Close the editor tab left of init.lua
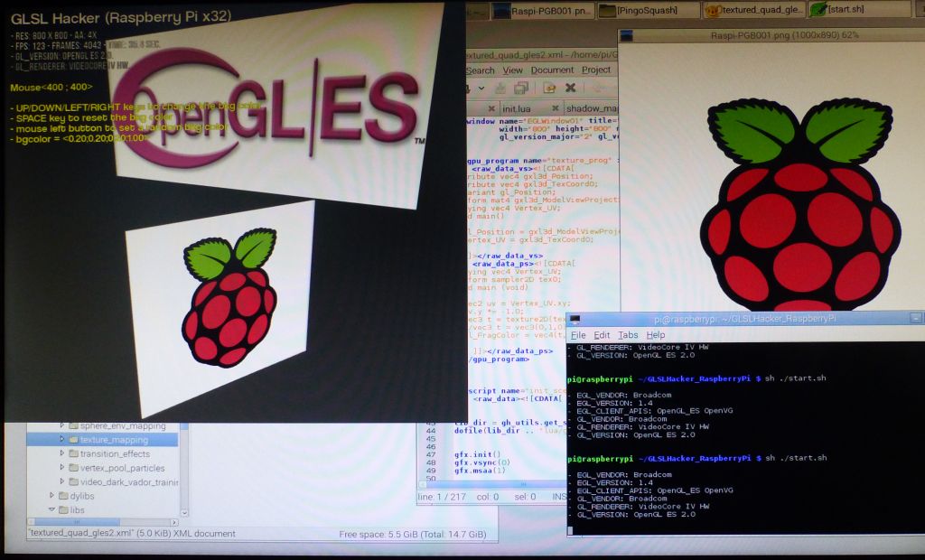The width and height of the screenshot is (925, 560). pyautogui.click(x=491, y=108)
